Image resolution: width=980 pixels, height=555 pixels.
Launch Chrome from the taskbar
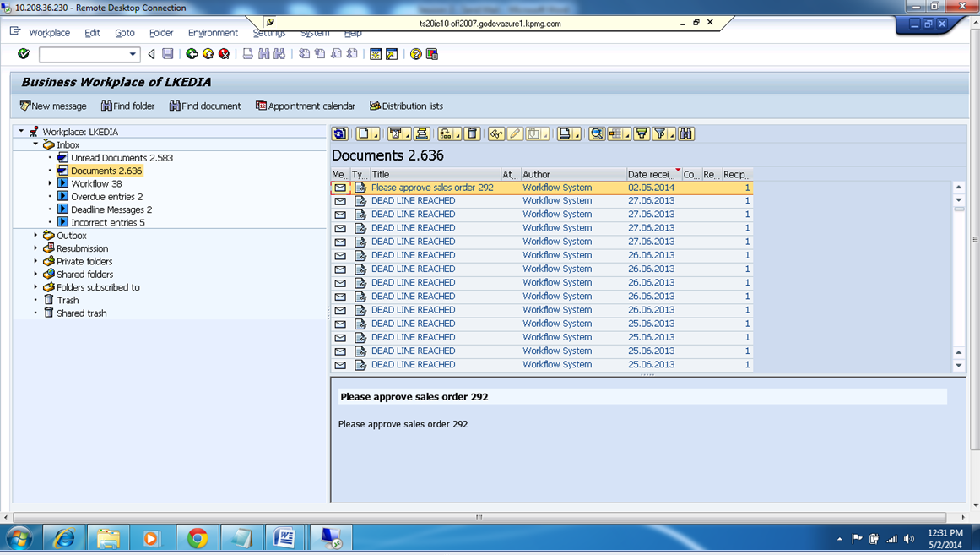click(x=198, y=537)
